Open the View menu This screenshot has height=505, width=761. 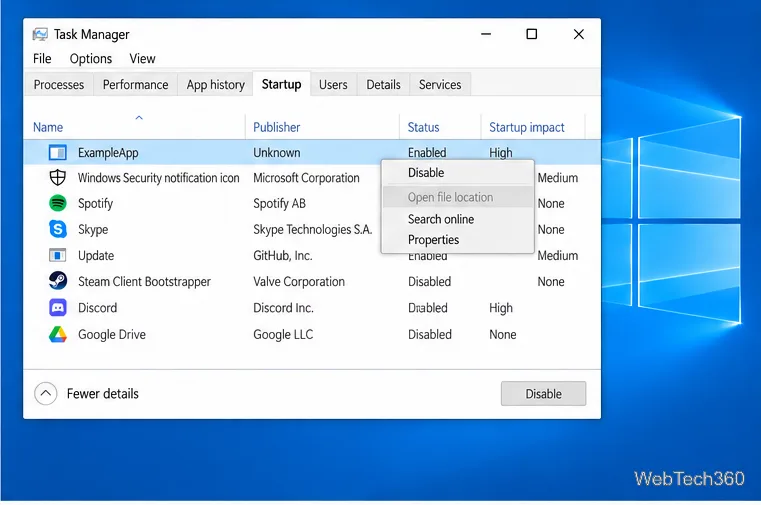[142, 59]
